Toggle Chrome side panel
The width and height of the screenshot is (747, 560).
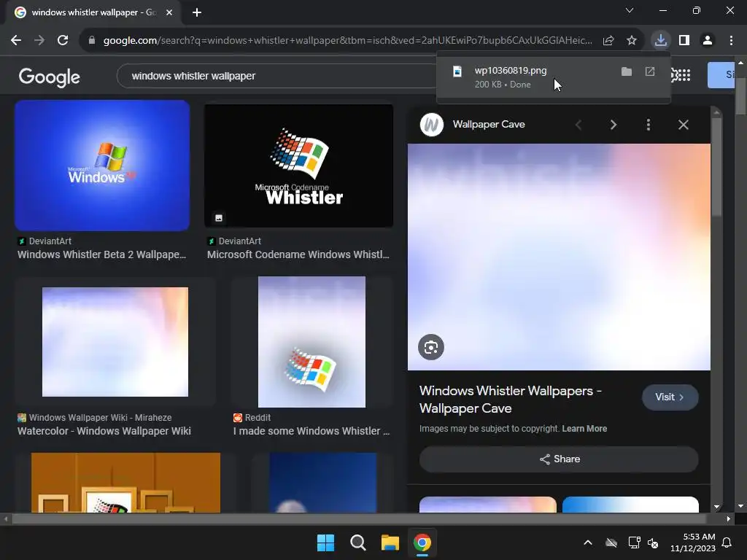click(x=684, y=41)
